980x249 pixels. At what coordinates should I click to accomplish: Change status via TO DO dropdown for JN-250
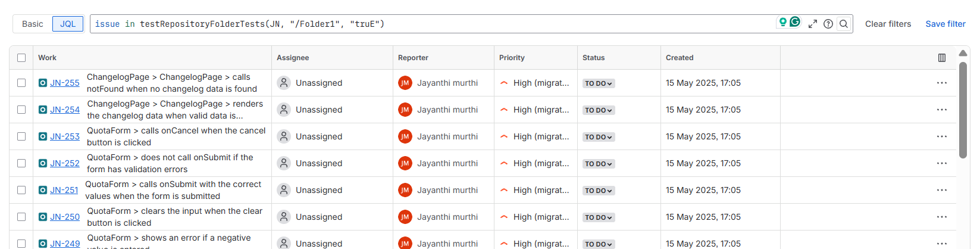click(x=598, y=217)
